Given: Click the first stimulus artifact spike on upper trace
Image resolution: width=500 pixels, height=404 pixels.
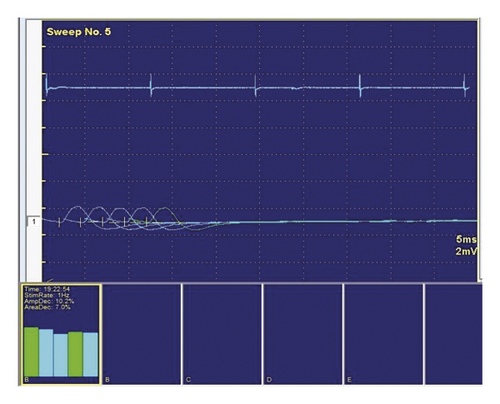Looking at the screenshot, I should click(x=47, y=85).
